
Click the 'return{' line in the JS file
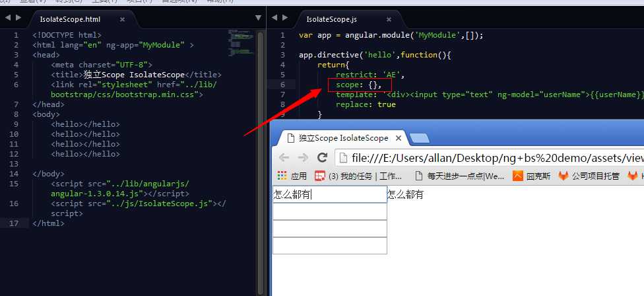click(x=333, y=65)
